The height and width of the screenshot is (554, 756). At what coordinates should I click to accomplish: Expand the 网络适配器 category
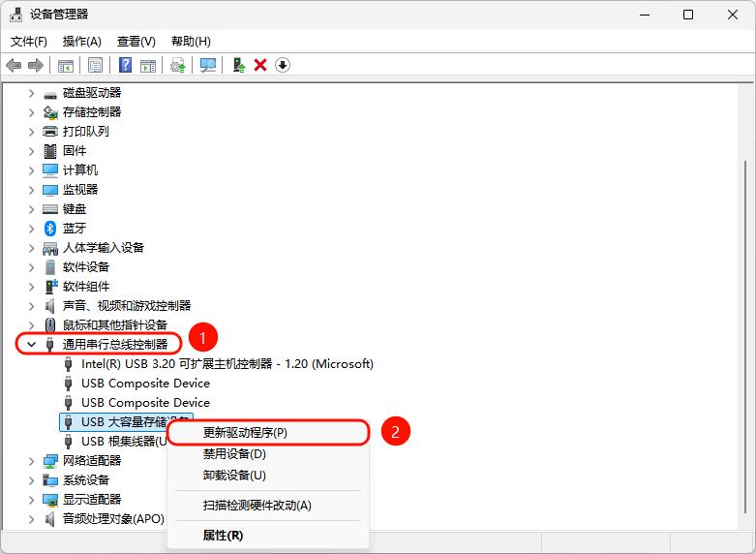(31, 460)
